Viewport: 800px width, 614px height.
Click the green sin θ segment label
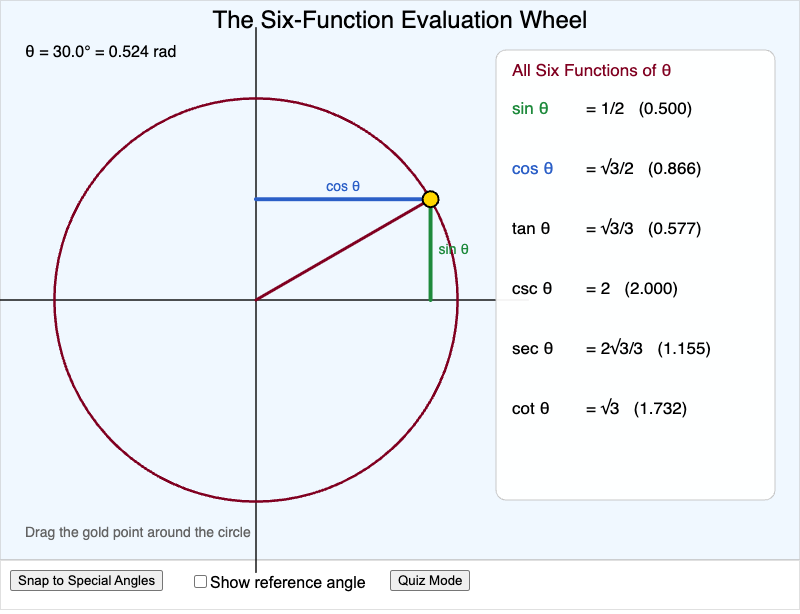453,249
